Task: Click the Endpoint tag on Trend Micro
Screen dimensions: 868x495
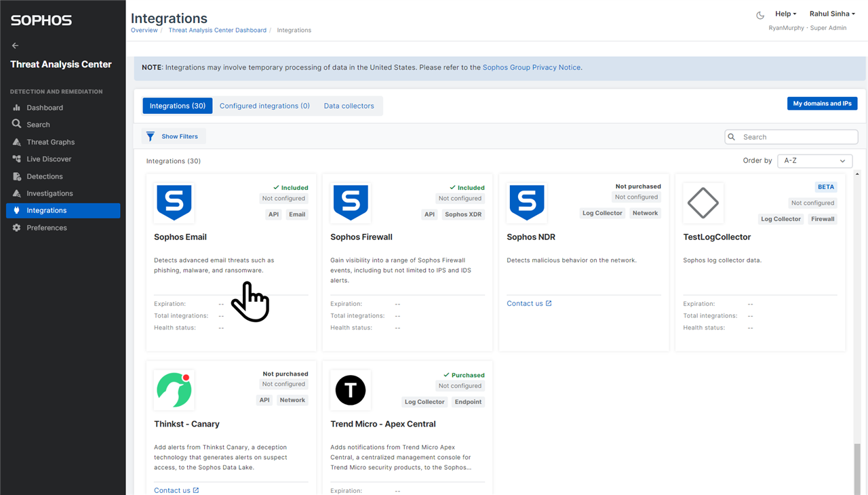Action: [x=468, y=402]
